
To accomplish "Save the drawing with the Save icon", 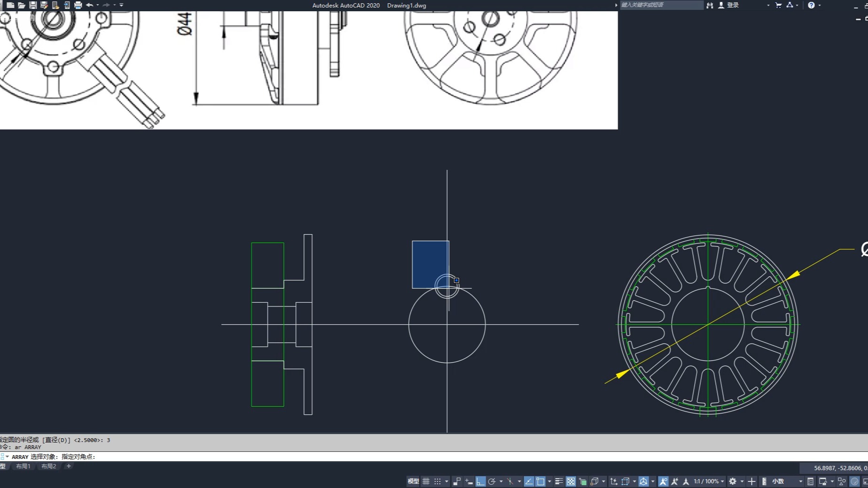I will tap(33, 5).
